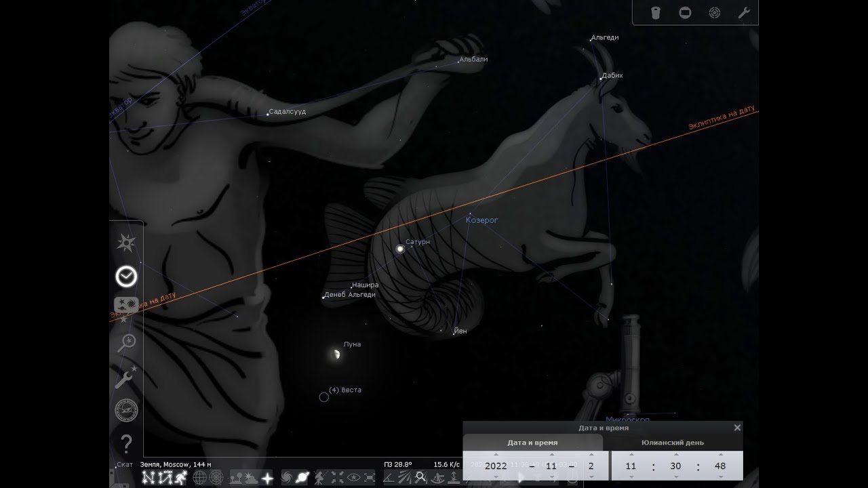Increase the month 11 with up arrow
868x488 pixels.
pos(551,454)
